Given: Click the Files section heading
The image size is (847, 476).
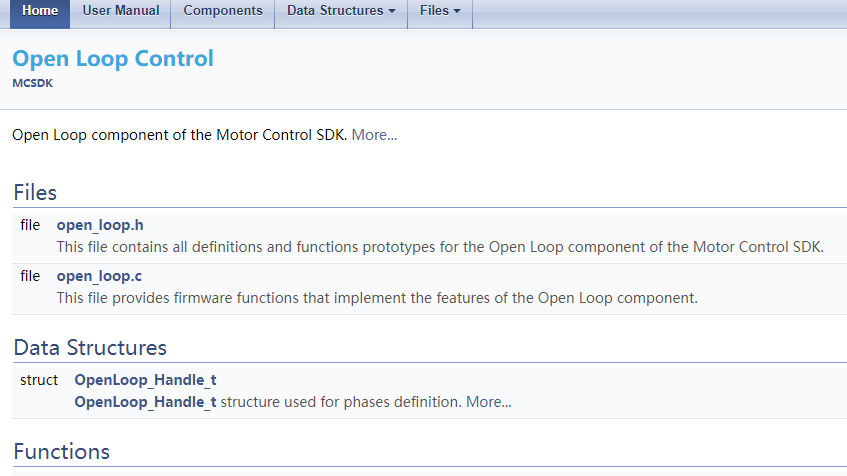Looking at the screenshot, I should coord(35,193).
